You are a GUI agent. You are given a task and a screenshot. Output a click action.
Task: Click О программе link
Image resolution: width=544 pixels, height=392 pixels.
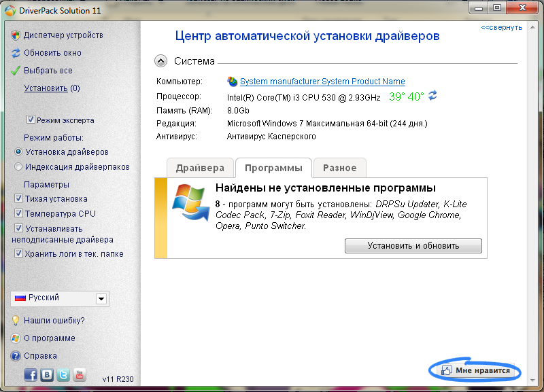pos(50,338)
